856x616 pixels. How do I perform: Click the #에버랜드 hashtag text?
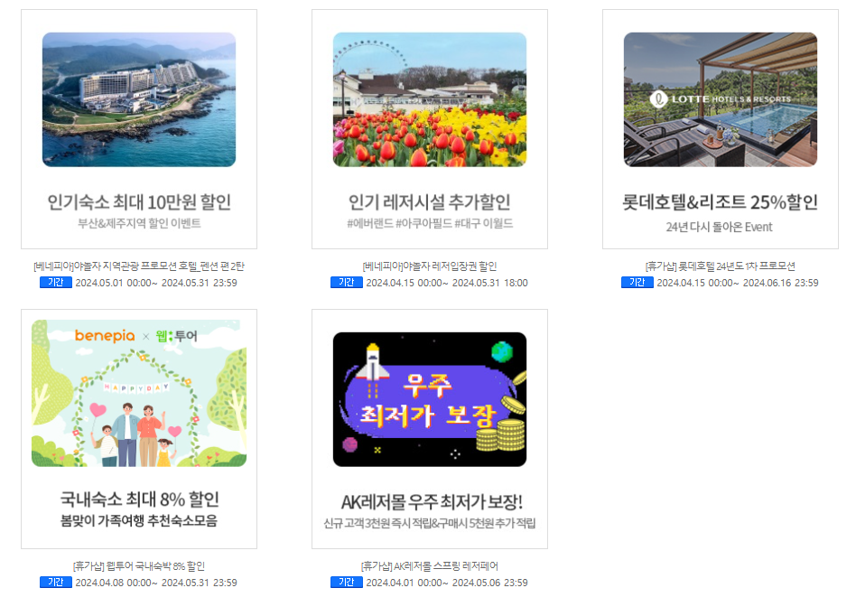(x=370, y=220)
